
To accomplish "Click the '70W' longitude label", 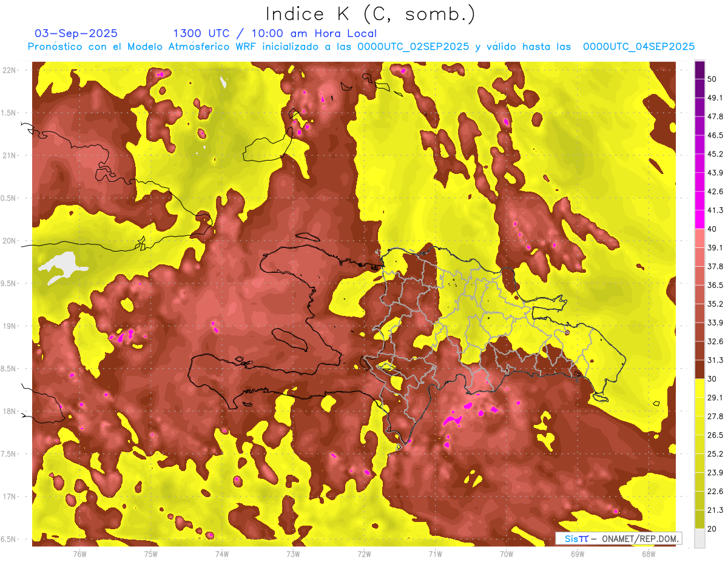I will 507,554.
